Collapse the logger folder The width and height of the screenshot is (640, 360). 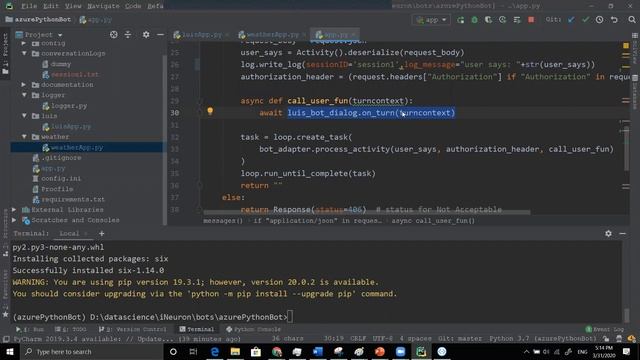24,95
